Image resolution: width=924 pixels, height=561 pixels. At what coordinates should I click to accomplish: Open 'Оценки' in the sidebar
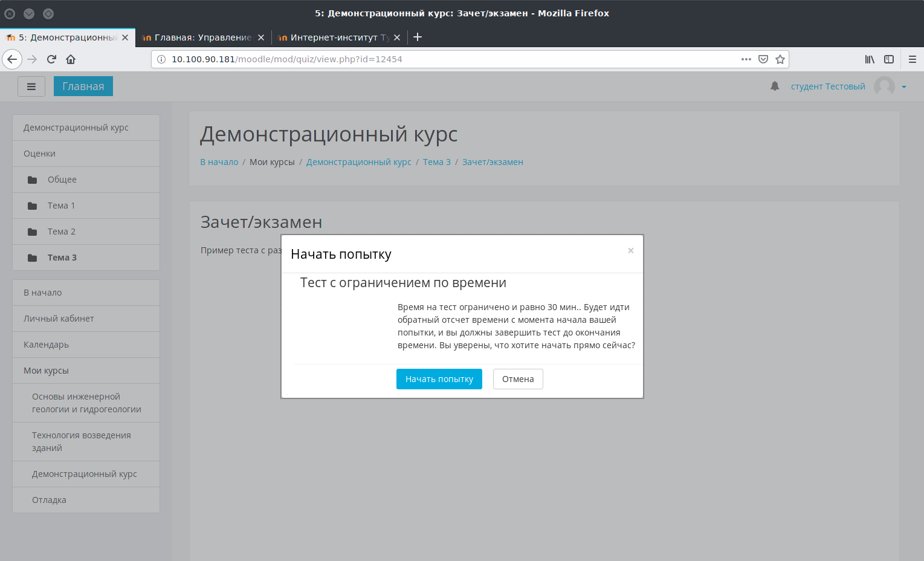tap(86, 154)
